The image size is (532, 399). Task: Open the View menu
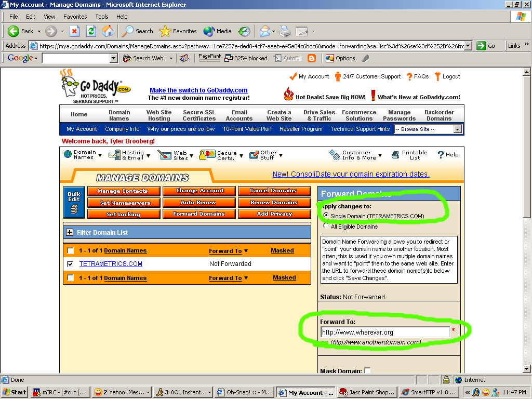pos(49,17)
